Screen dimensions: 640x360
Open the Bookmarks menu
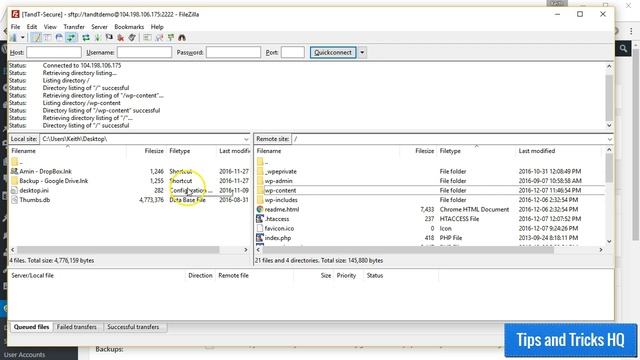point(129,27)
